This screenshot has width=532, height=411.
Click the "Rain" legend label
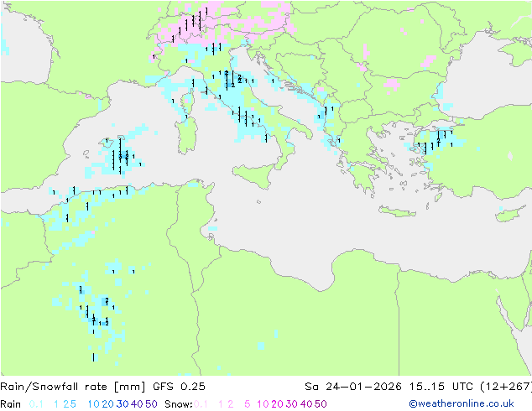(11, 404)
